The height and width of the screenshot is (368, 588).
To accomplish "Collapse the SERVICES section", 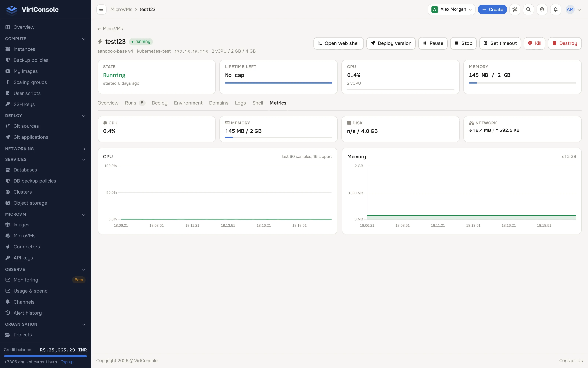I will (84, 160).
